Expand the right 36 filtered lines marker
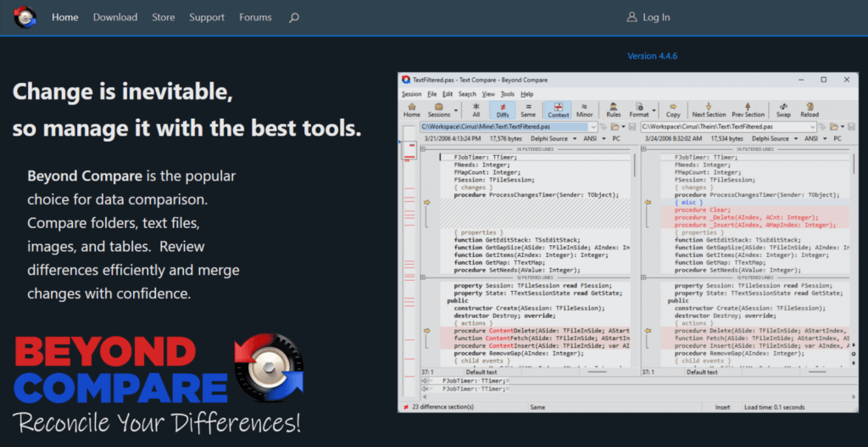 point(644,149)
